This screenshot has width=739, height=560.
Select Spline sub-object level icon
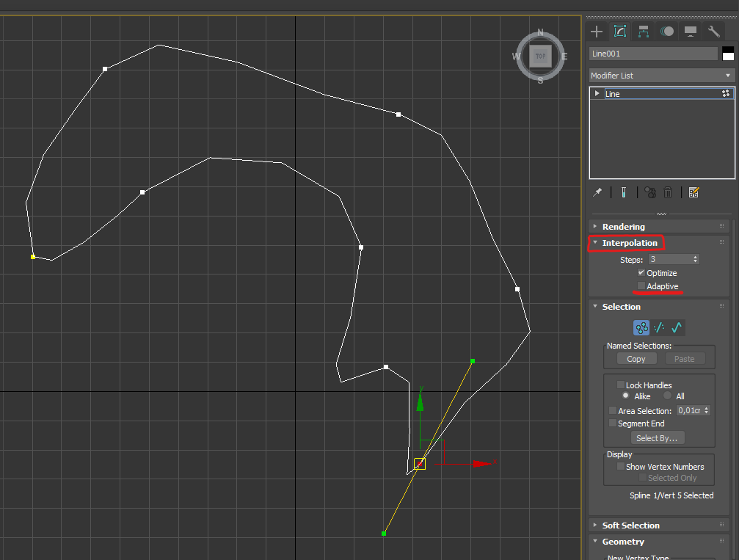677,328
